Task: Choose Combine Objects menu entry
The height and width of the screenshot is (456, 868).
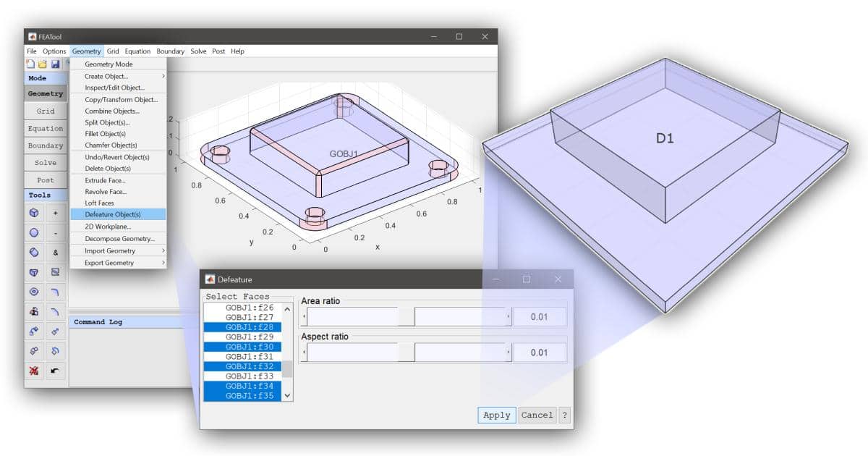Action: tap(119, 111)
